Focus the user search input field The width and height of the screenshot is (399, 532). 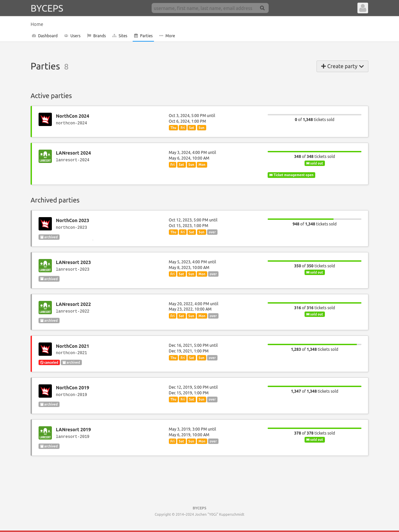(x=204, y=8)
